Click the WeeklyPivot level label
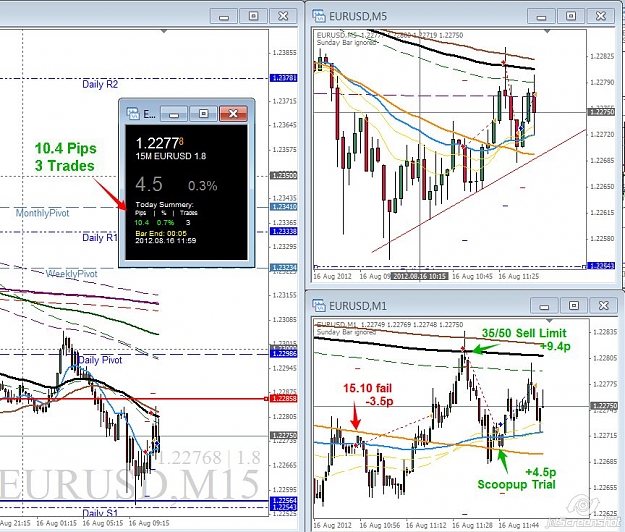 tap(71, 274)
